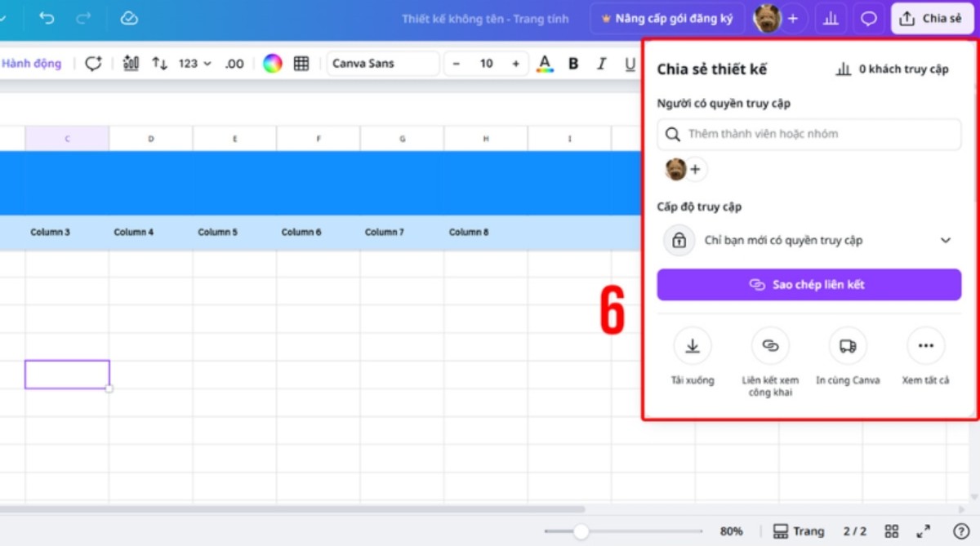Select the Liên kết xem công khai icon

click(770, 346)
